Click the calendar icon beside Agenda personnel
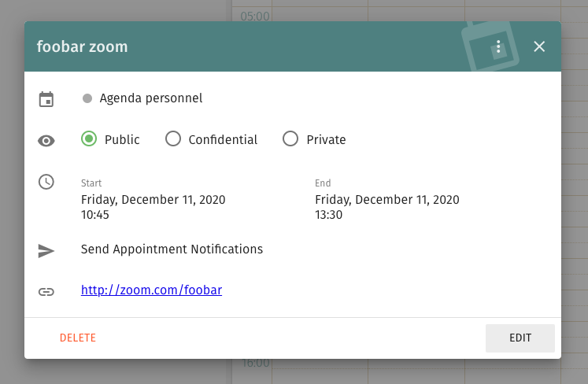Viewport: 588px width, 384px height. (x=46, y=99)
